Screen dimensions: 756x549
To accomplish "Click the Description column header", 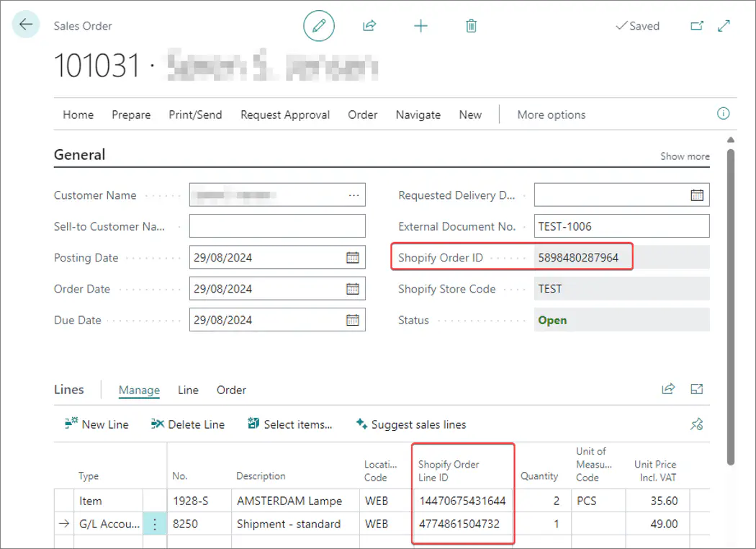I will (x=261, y=476).
